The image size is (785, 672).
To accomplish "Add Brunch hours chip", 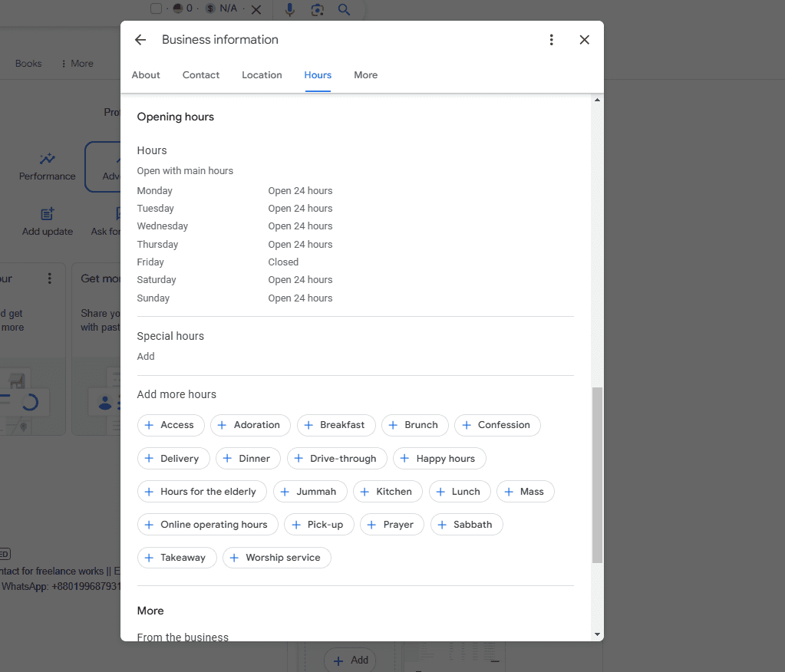I will coord(414,425).
